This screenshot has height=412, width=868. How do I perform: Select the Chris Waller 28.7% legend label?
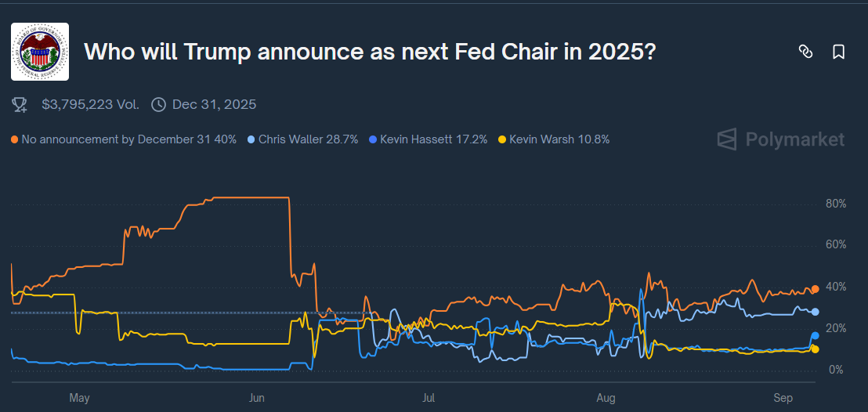[x=308, y=139]
